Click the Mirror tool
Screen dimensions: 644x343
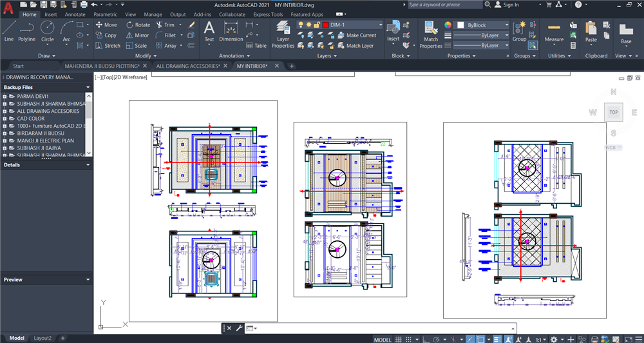tap(137, 35)
